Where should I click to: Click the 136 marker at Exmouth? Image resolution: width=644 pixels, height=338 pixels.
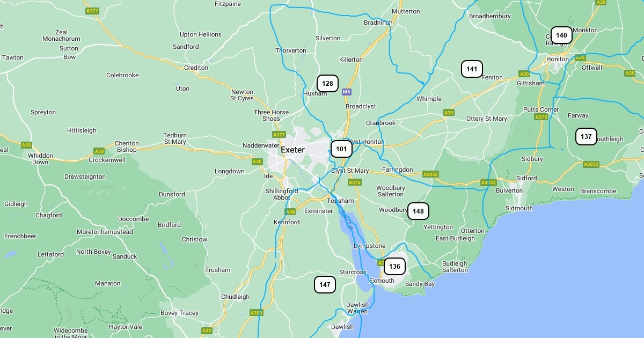[x=394, y=266]
